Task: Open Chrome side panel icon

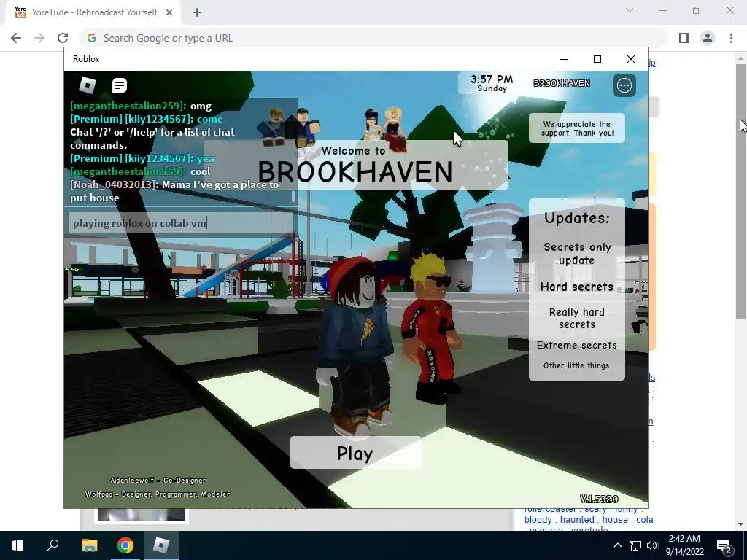Action: coord(684,38)
